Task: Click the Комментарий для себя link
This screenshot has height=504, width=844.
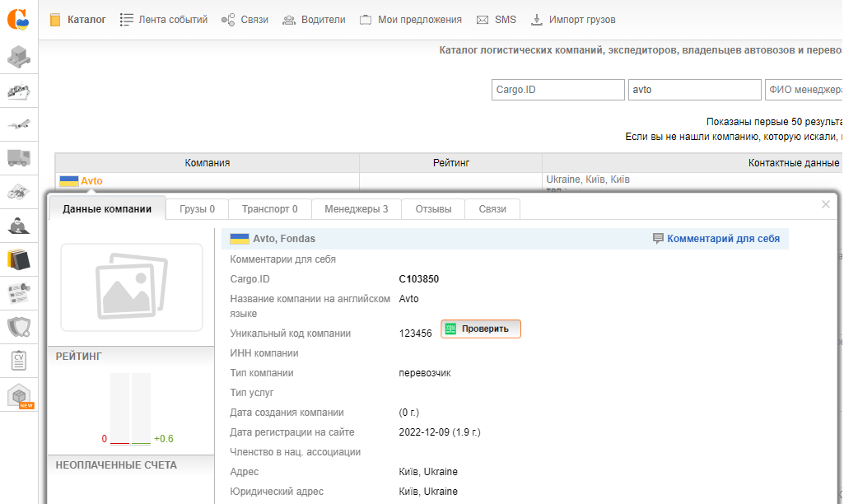Action: 716,239
